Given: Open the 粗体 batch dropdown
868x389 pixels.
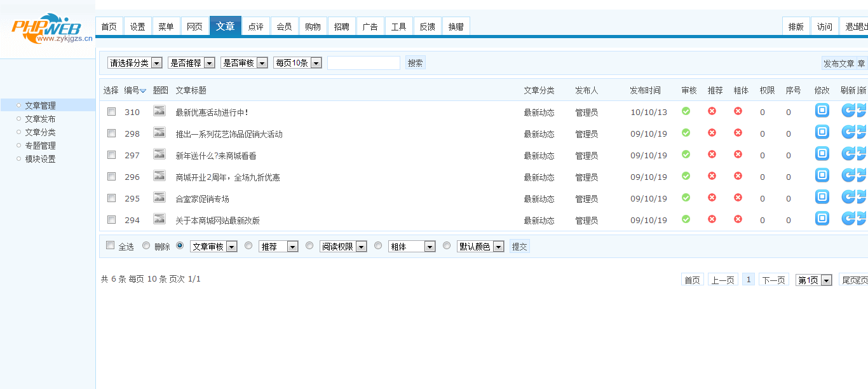Looking at the screenshot, I should tap(412, 247).
